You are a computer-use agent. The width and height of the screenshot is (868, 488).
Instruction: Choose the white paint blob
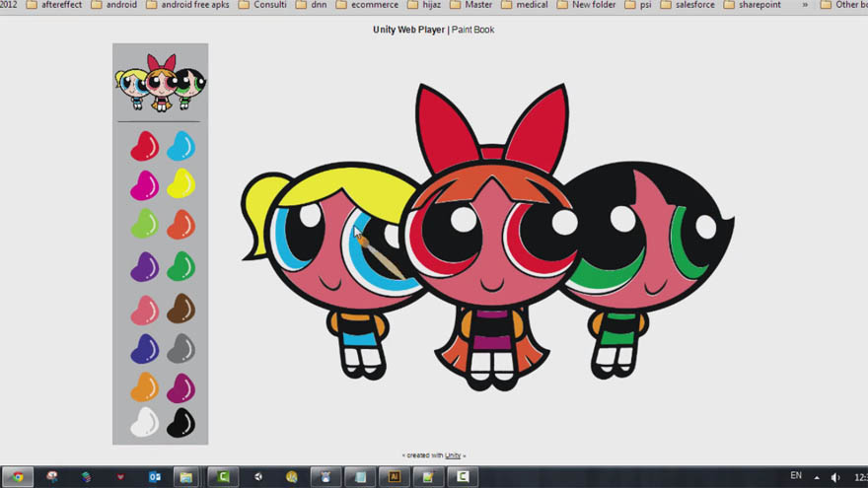click(144, 423)
